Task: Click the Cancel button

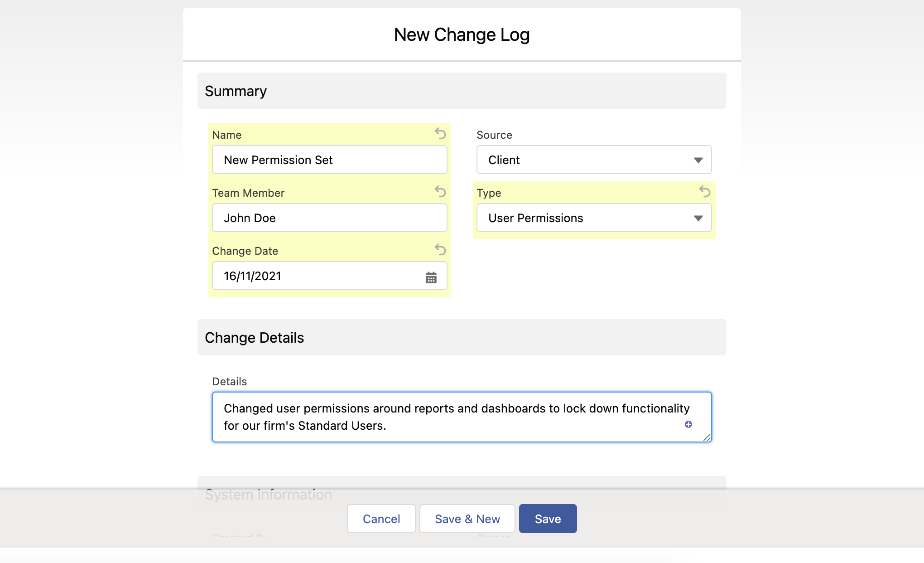Action: 381,518
